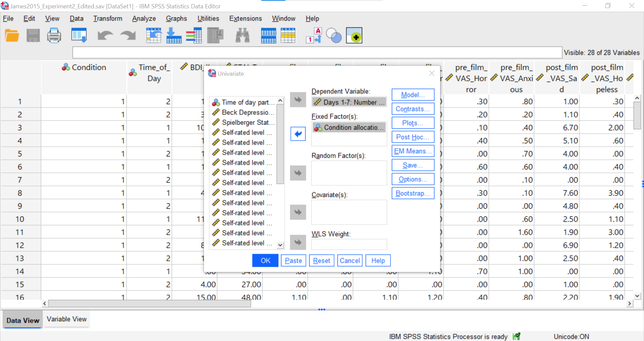Open the File menu
644x341 pixels.
[8, 18]
